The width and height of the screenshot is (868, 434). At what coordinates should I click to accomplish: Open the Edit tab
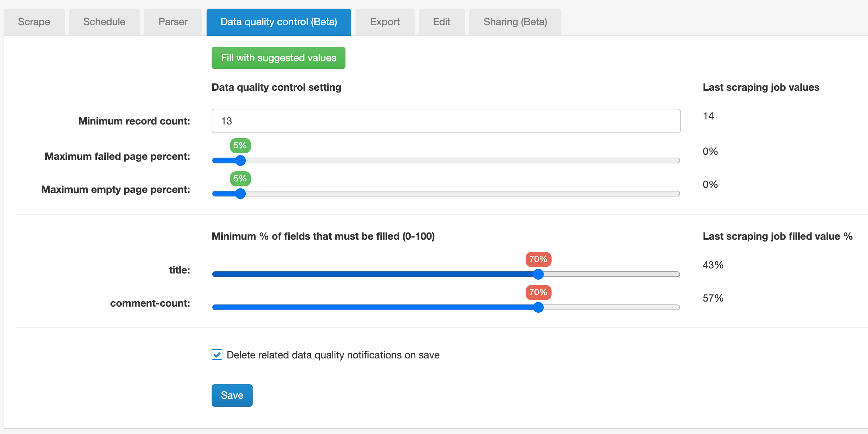pyautogui.click(x=442, y=22)
